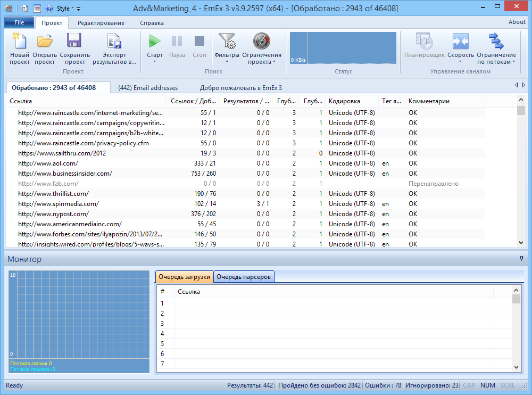Select the http://www.aol.com/ row
532x395 pixels.
(x=246, y=163)
